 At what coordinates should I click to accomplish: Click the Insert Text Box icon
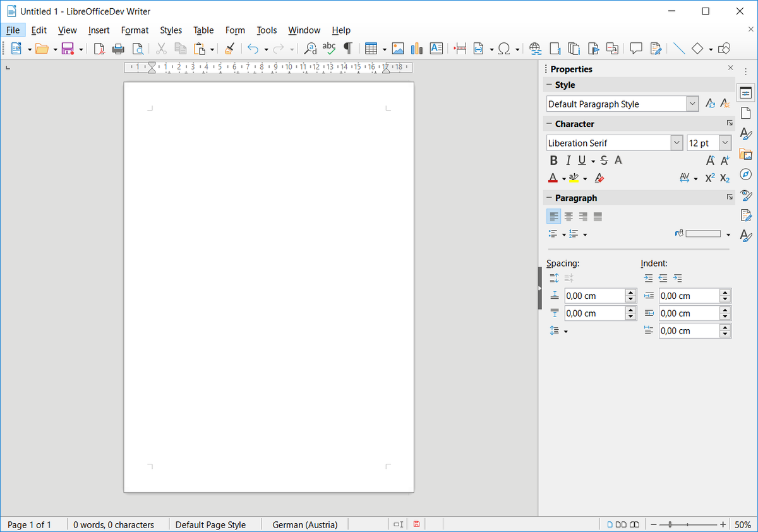pyautogui.click(x=436, y=49)
